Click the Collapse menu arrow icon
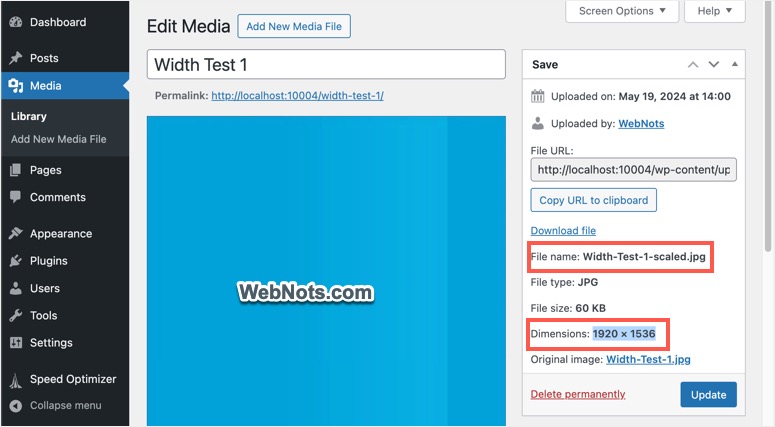This screenshot has width=775, height=427. (16, 406)
